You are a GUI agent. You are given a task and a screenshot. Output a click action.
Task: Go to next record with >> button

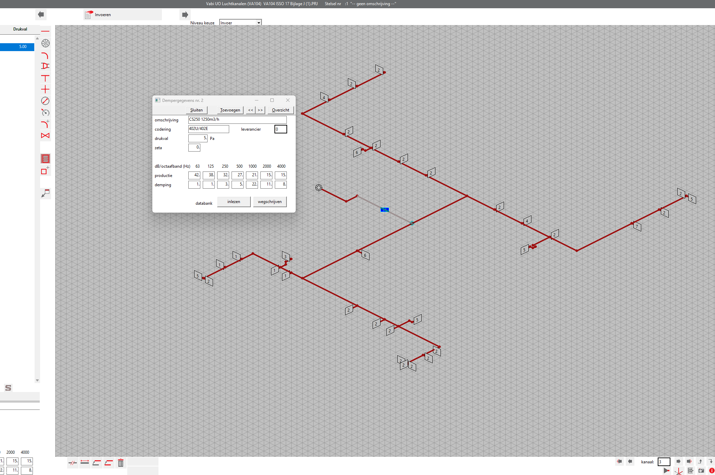pos(261,110)
